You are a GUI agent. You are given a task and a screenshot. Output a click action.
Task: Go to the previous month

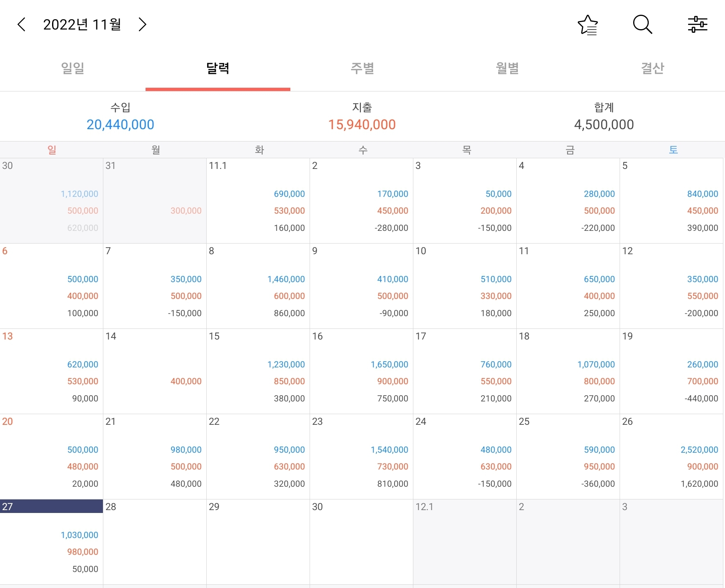[x=22, y=25]
